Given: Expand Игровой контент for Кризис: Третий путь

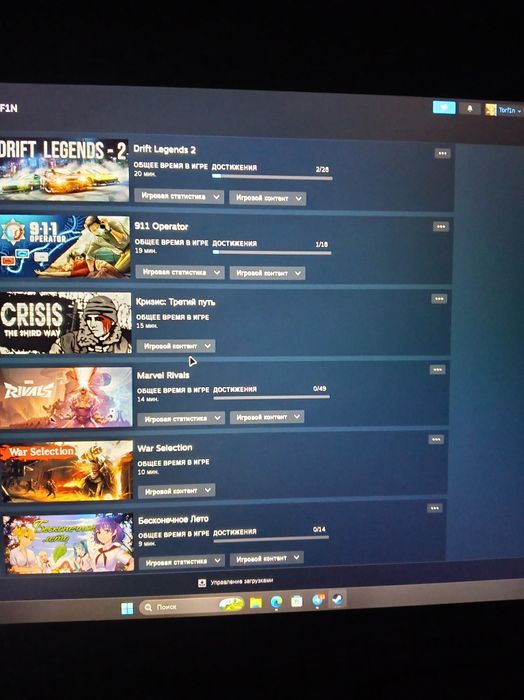Looking at the screenshot, I should (176, 346).
